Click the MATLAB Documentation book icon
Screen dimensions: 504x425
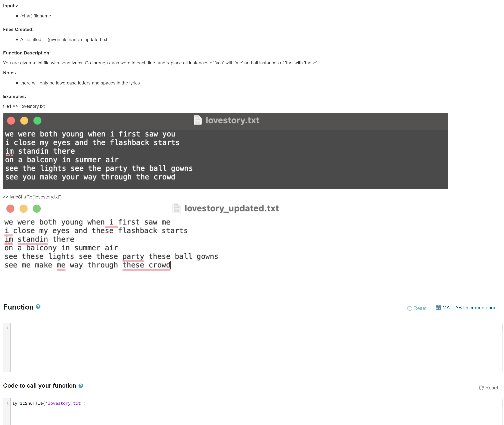(438, 308)
